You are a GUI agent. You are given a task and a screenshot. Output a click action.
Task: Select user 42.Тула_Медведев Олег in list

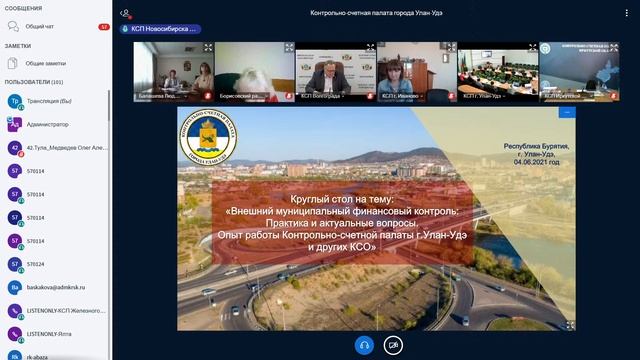[x=56, y=148]
